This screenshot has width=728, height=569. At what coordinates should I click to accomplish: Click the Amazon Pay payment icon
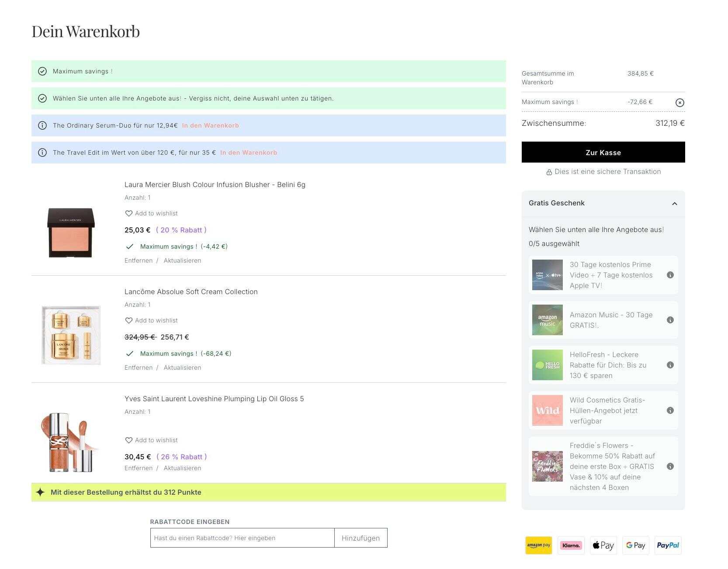point(538,545)
